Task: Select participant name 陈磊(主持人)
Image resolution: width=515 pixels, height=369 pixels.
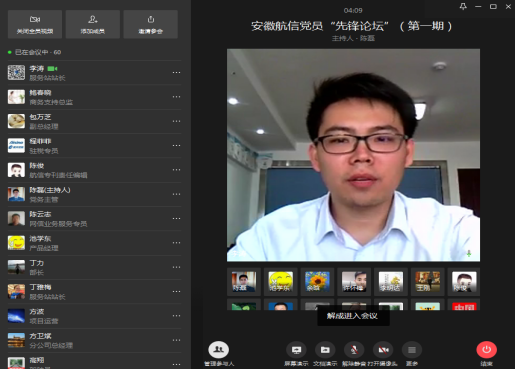Action: pos(50,190)
